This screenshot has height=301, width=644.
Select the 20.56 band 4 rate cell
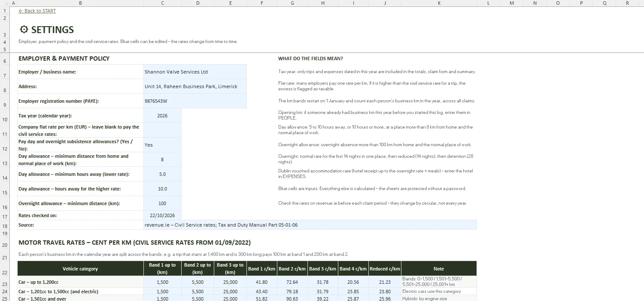pyautogui.click(x=353, y=282)
